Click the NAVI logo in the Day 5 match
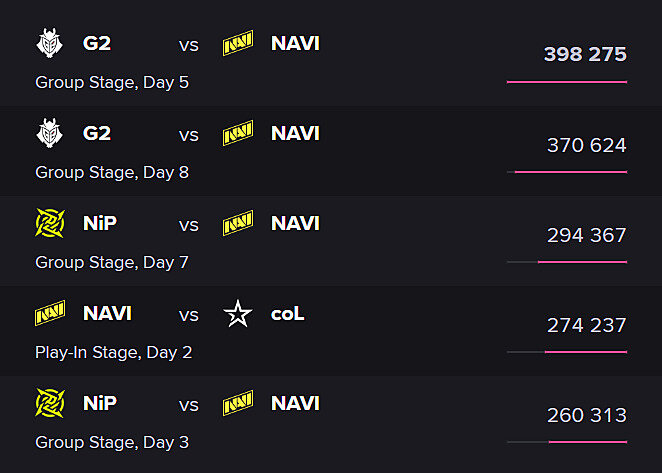 click(238, 44)
